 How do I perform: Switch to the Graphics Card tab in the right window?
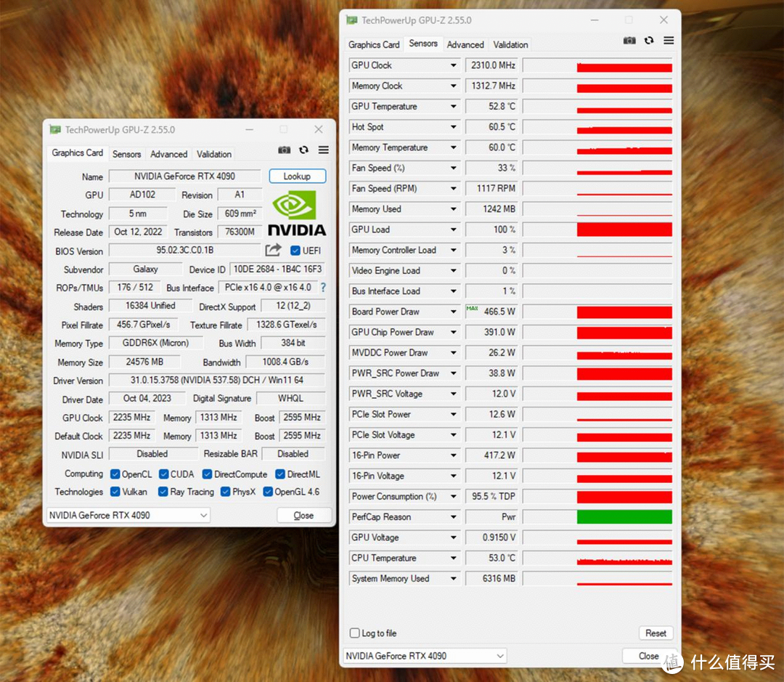[x=374, y=44]
